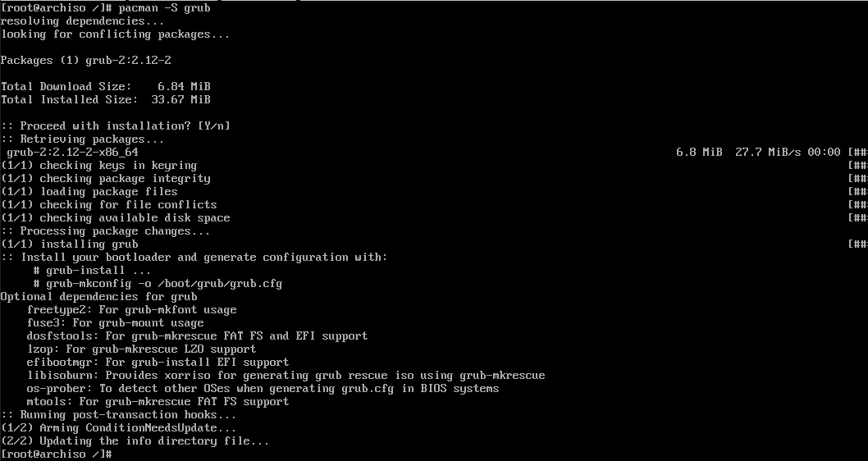Click the Total Installed Size value 33.67 MiB
This screenshot has width=868, height=461.
tap(180, 100)
